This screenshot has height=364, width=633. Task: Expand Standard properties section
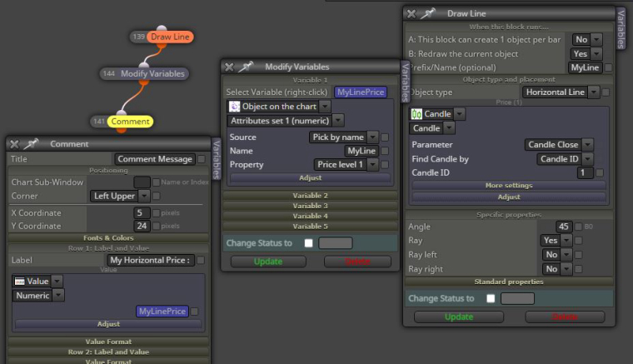point(509,282)
